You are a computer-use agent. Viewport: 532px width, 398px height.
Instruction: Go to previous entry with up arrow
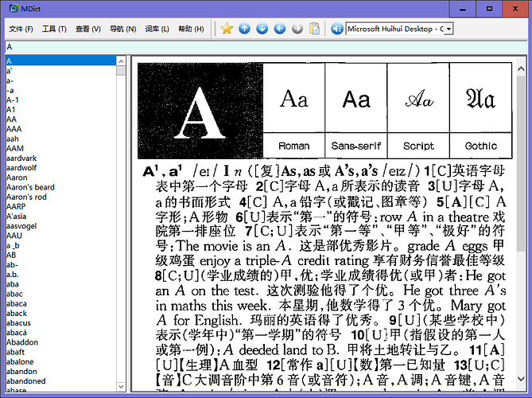point(244,29)
